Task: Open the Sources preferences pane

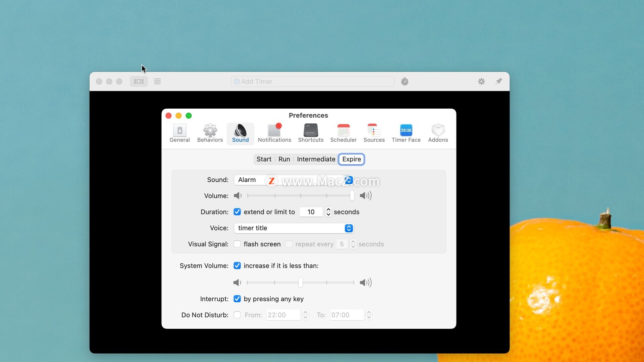Action: coord(374,133)
